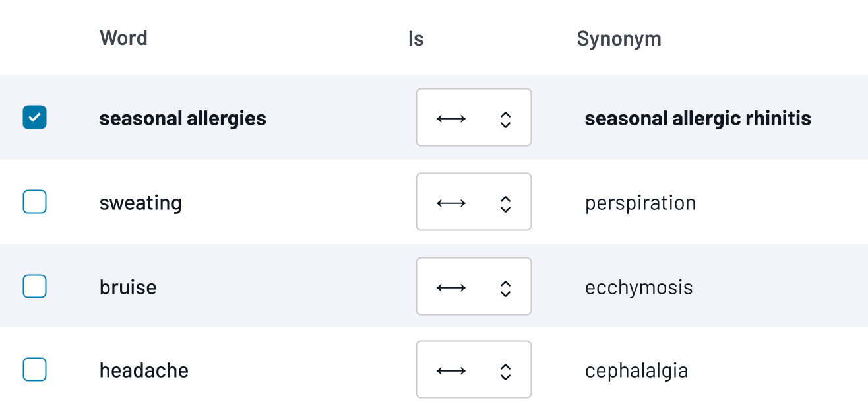Tick the checkbox for sweating
This screenshot has height=412, width=868.
pyautogui.click(x=35, y=202)
